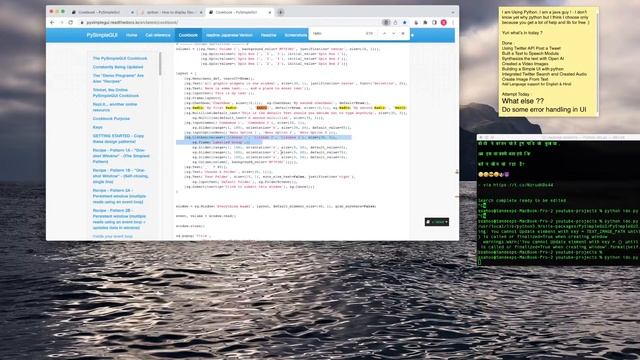Viewport: 640px width, 360px height.
Task: Close the python How to display tab
Action: click(201, 13)
